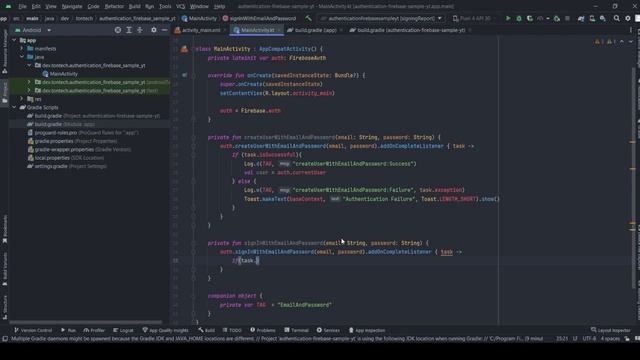Click the Collapse All icon in Project panel

pyautogui.click(x=140, y=30)
